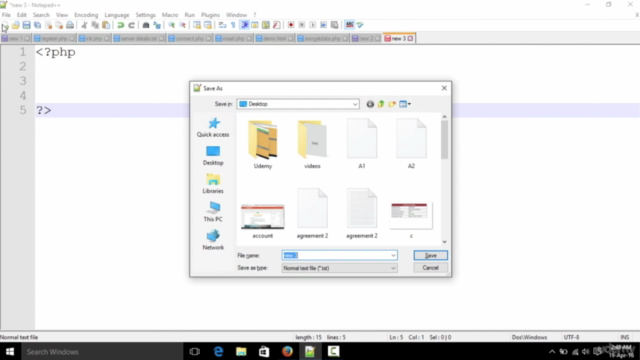Click the Cut scissors toolbar icon

tap(84, 25)
